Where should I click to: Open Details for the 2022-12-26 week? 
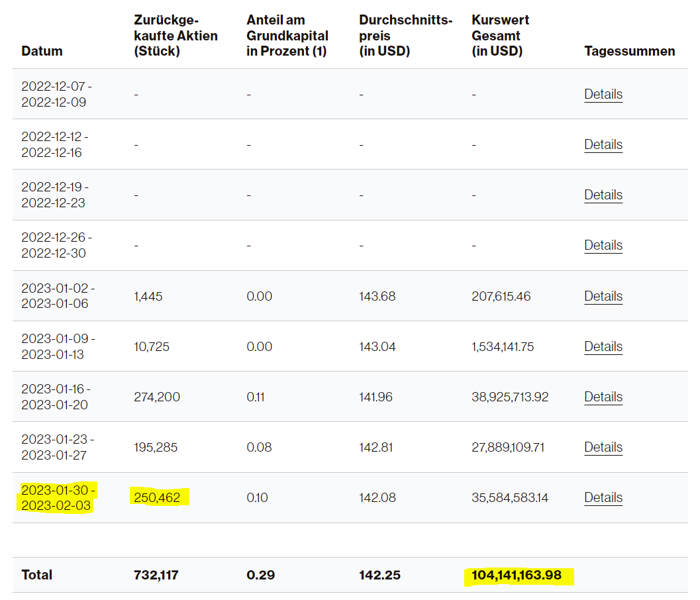point(603,245)
